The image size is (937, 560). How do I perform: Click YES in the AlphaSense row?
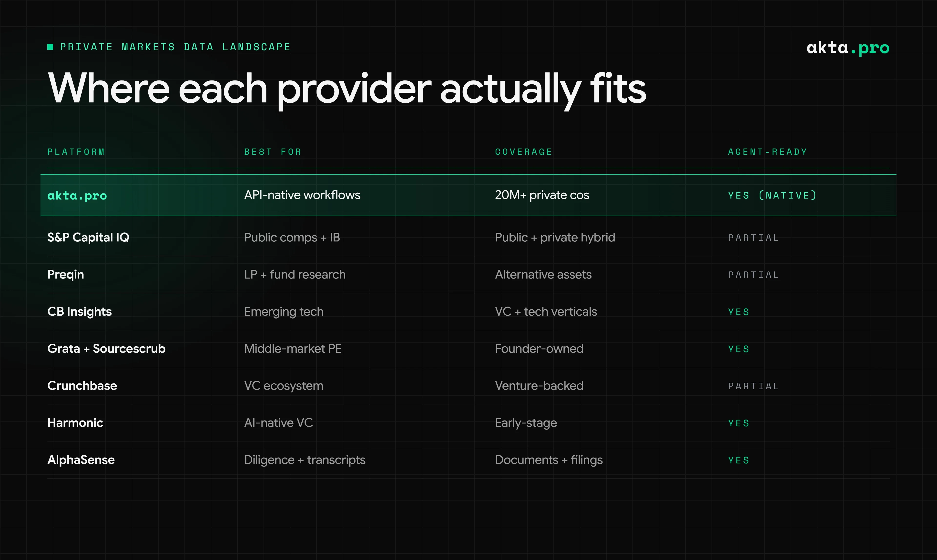coord(739,460)
